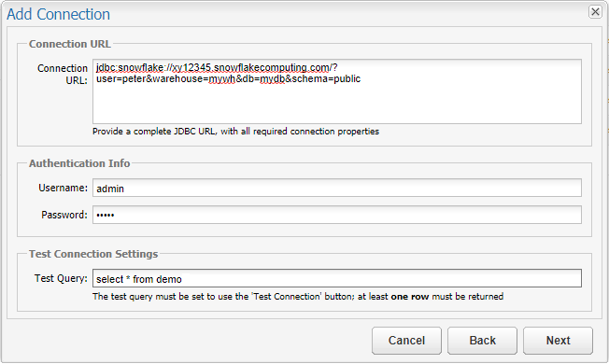The image size is (609, 364).
Task: Click the Add Connection dialog title
Action: 58,14
